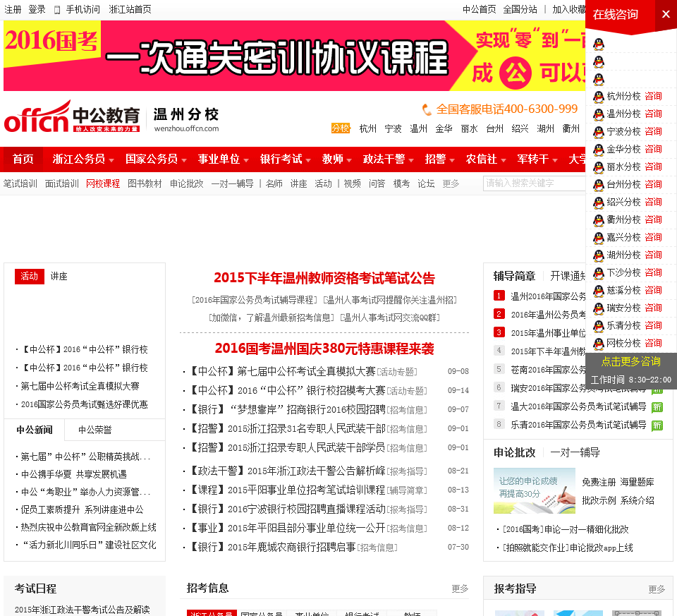This screenshot has width=677, height=616.
Task: Select the 辅导简章 tab
Action: [x=514, y=276]
